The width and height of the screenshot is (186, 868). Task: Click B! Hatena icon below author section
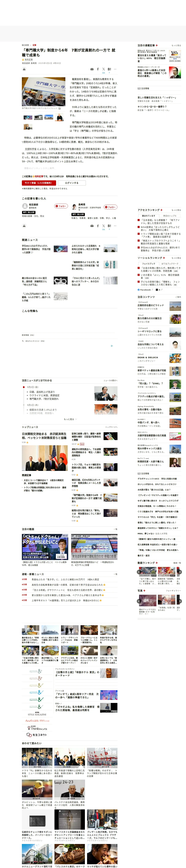tap(109, 226)
